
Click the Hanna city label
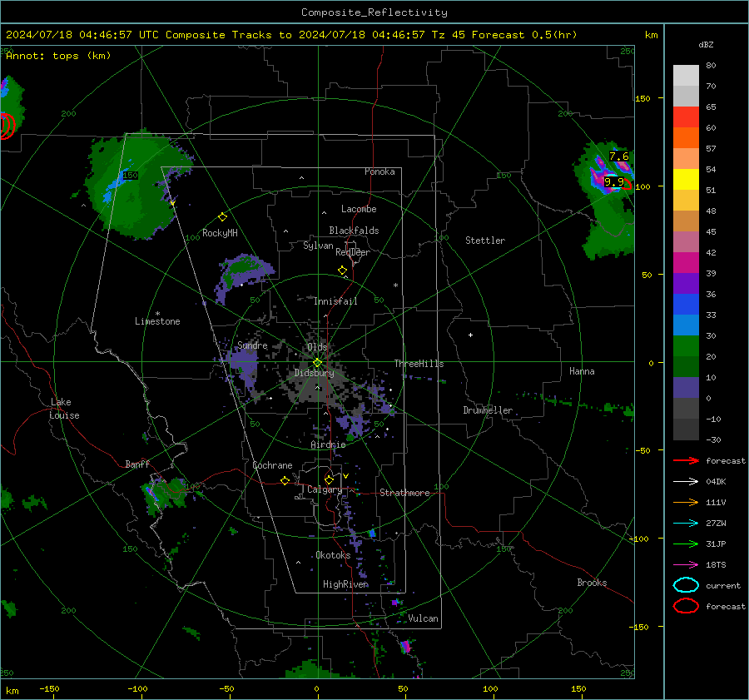pos(582,371)
